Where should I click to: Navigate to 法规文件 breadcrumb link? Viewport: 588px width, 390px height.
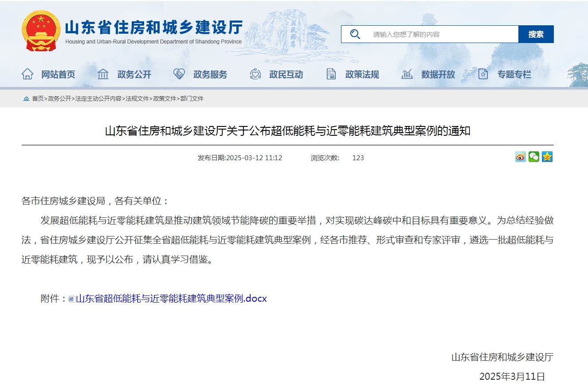pyautogui.click(x=137, y=98)
